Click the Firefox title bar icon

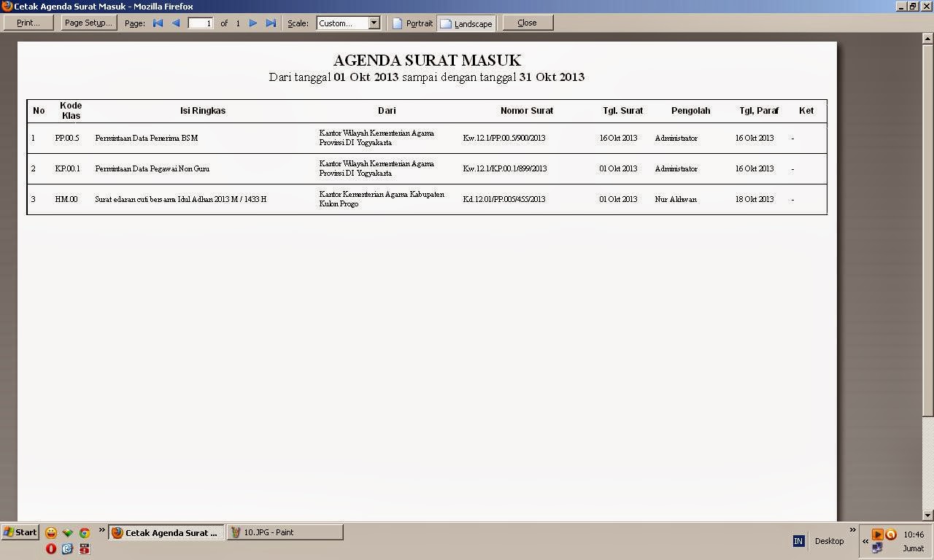[7, 7]
